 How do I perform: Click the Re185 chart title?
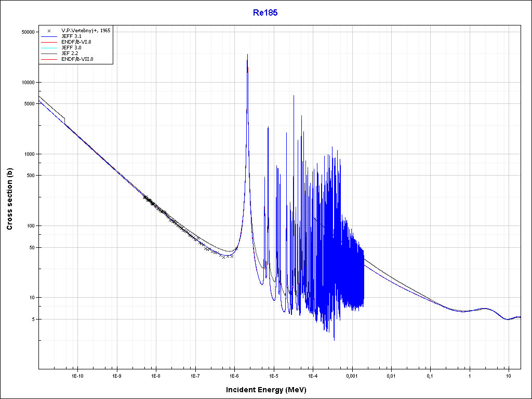coord(265,13)
